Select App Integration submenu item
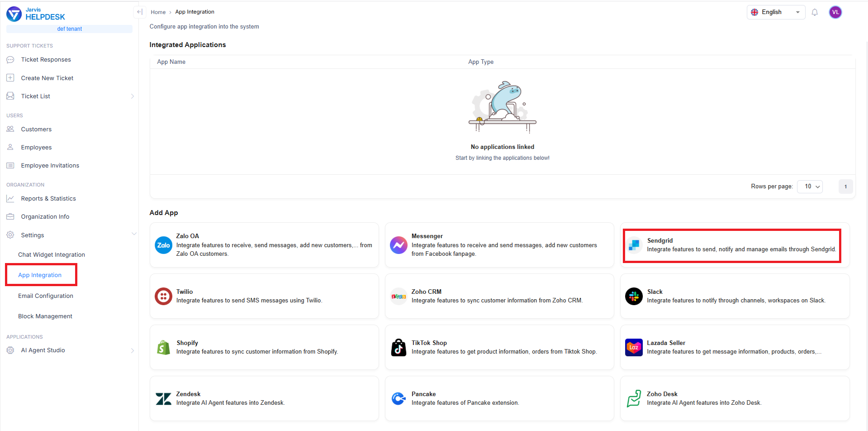 pos(40,275)
